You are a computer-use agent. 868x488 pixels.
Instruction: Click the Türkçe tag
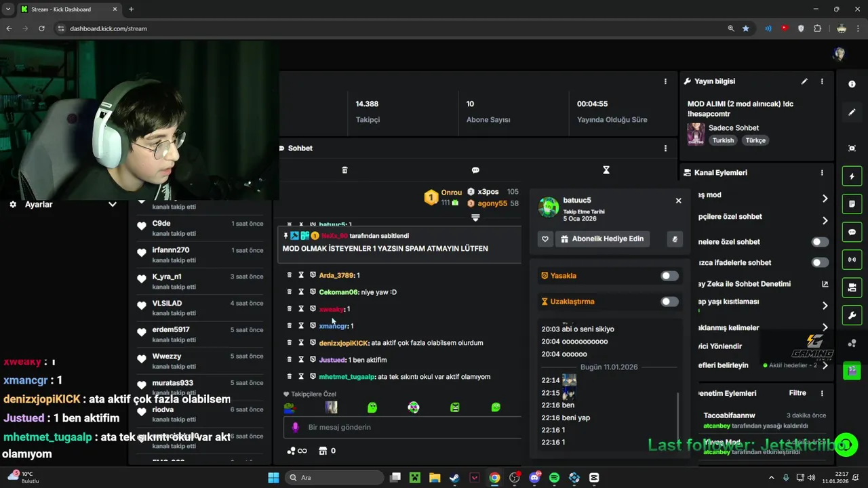point(755,140)
